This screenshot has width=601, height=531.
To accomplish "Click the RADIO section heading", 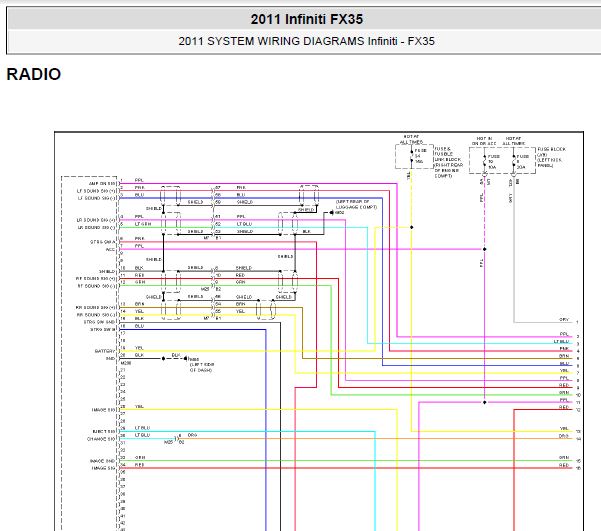I will [34, 74].
